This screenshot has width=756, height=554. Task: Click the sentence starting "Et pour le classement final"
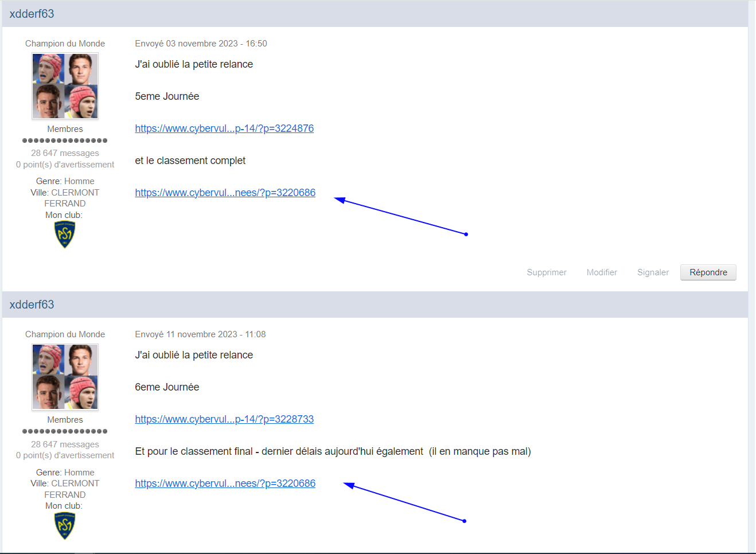[x=333, y=451]
